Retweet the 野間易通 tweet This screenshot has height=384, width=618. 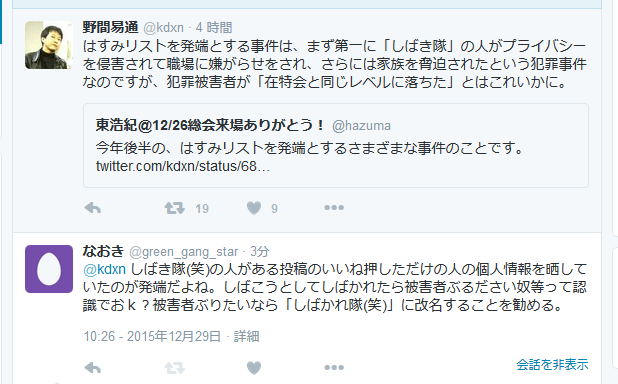(175, 208)
